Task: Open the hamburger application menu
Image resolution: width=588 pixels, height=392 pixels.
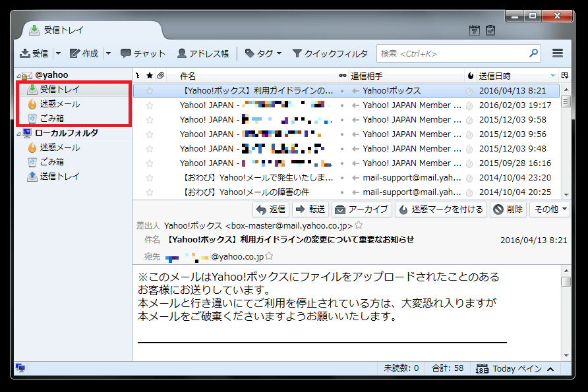Action: tap(558, 53)
